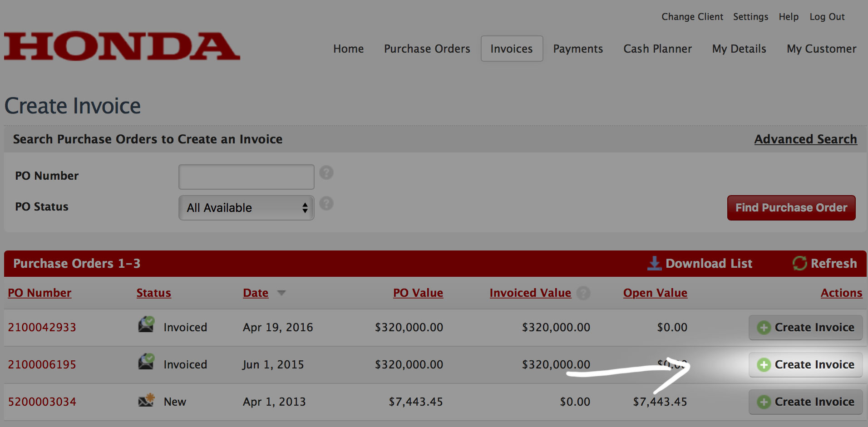
Task: Sort by Open Value column
Action: point(655,293)
